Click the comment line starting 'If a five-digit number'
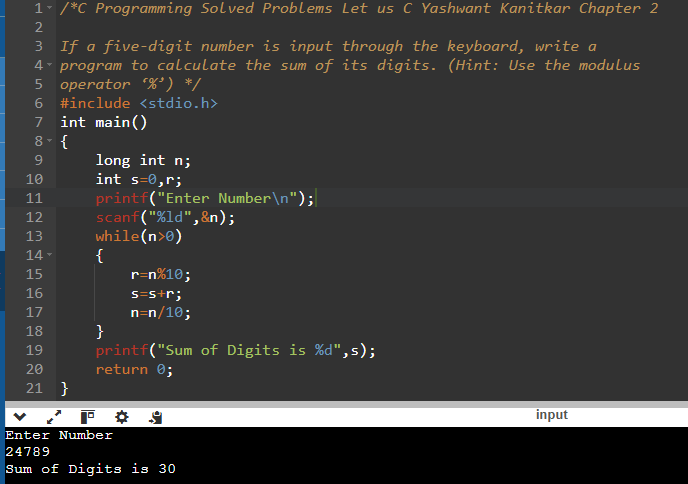The height and width of the screenshot is (484, 688). [x=328, y=47]
